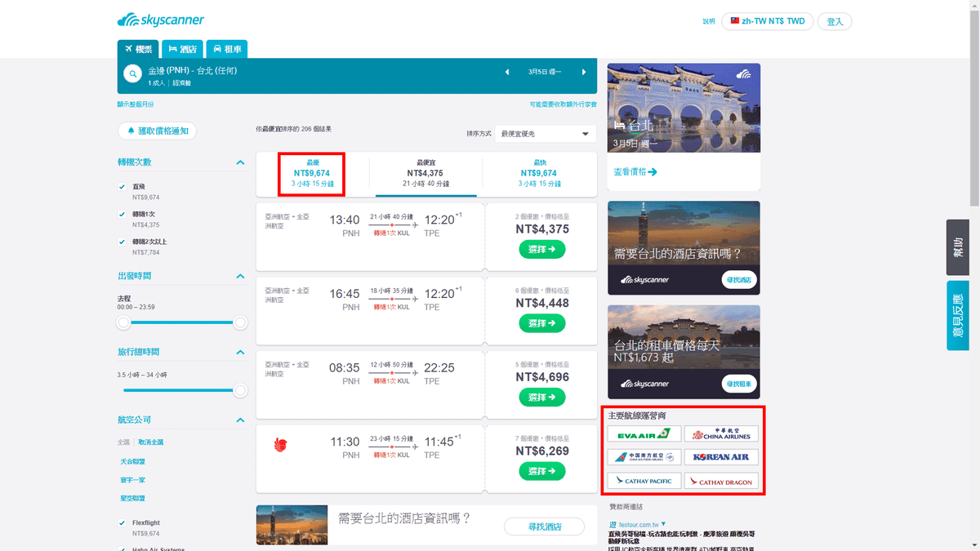Click the China Airlines logo
The height and width of the screenshot is (551, 980).
(x=721, y=434)
